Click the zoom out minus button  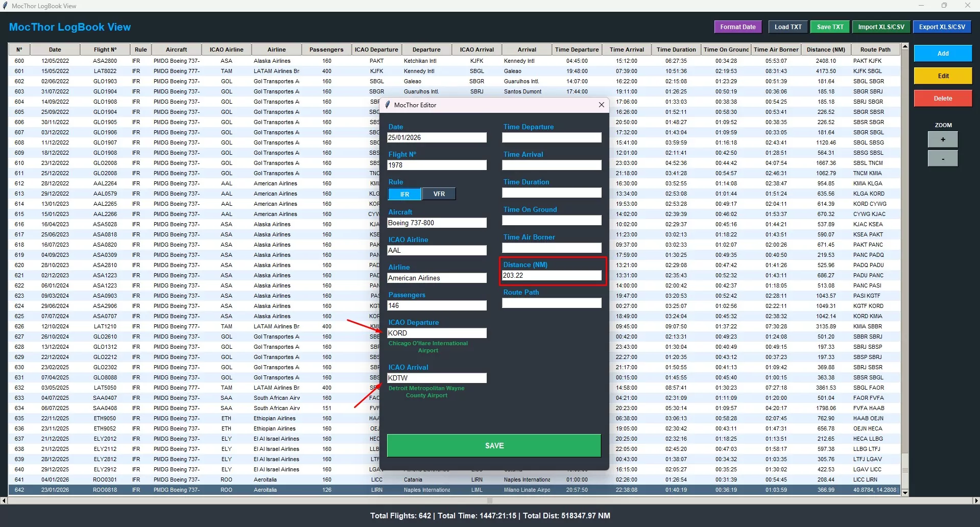pos(942,159)
